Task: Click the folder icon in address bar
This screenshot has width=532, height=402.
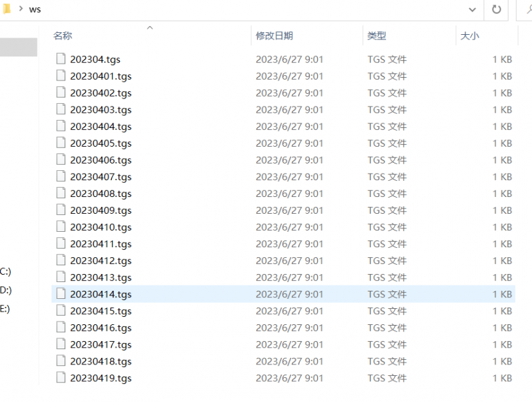Action: click(x=6, y=9)
